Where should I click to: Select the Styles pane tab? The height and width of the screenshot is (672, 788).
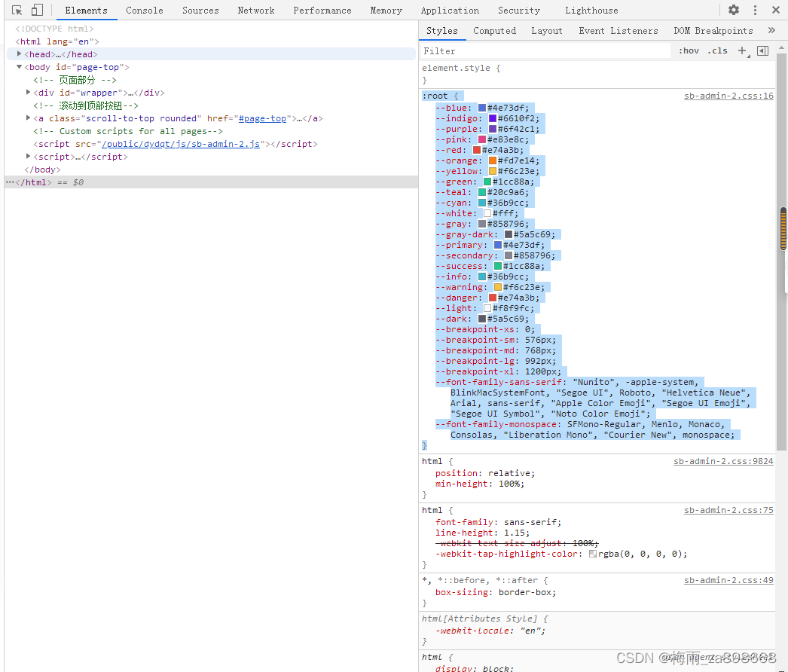point(441,31)
